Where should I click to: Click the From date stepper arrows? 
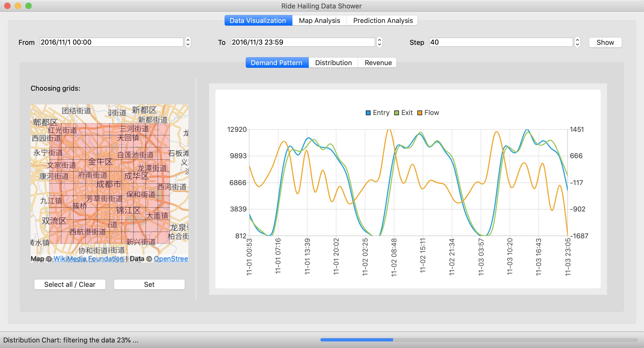pyautogui.click(x=188, y=42)
